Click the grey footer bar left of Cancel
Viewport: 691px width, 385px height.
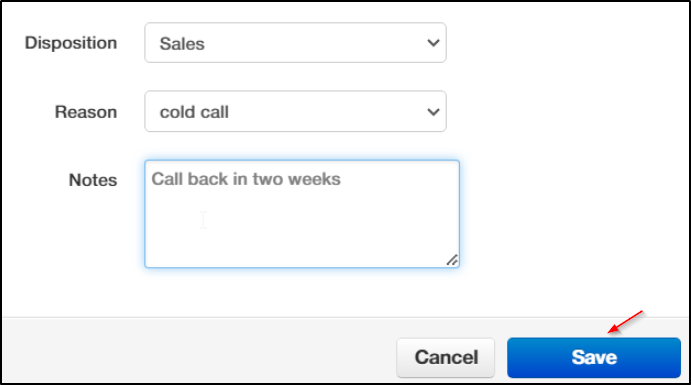(x=198, y=350)
